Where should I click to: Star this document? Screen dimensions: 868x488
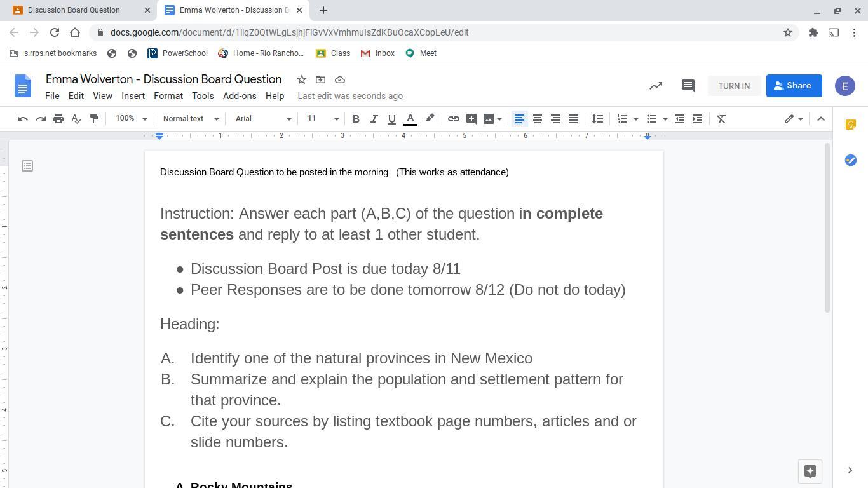(302, 79)
